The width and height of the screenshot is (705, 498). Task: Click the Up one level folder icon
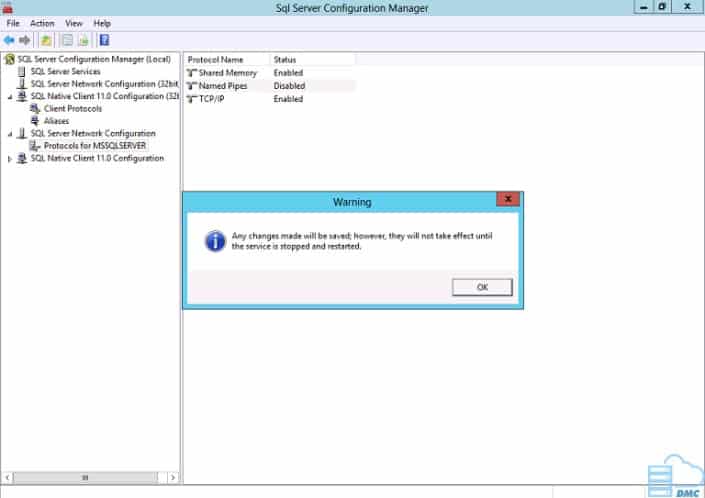click(46, 40)
